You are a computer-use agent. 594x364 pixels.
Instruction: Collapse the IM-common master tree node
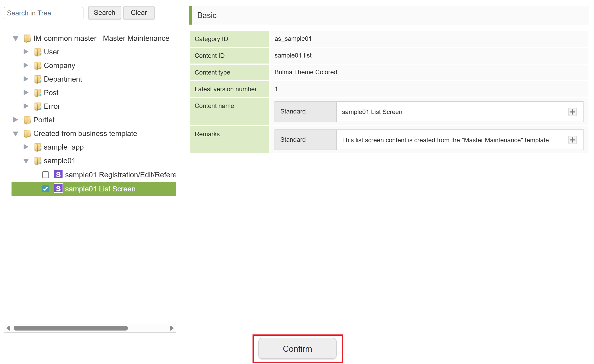[x=15, y=39]
